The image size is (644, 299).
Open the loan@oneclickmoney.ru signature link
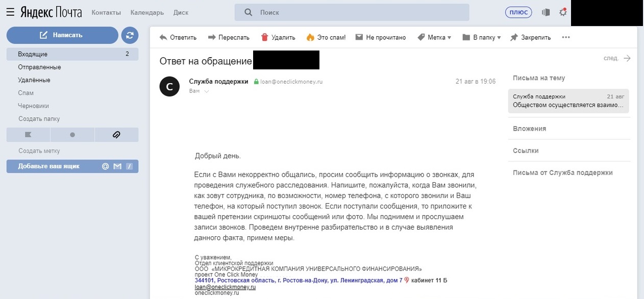[x=225, y=287]
